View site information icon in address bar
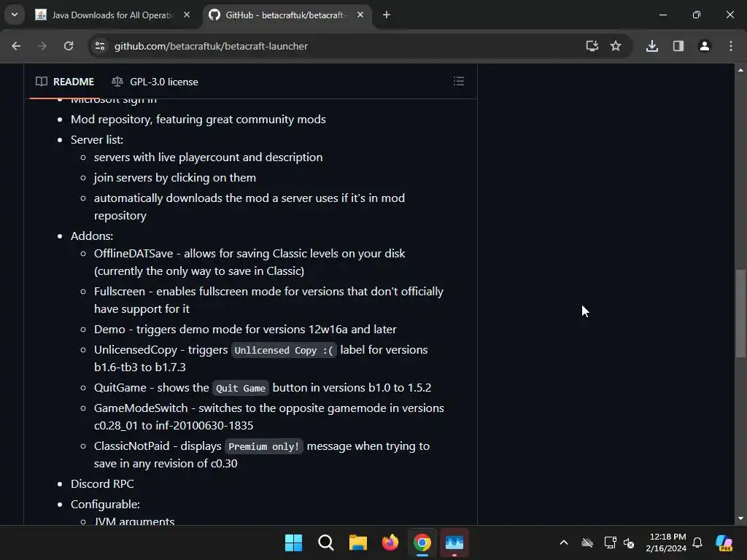 pyautogui.click(x=100, y=46)
